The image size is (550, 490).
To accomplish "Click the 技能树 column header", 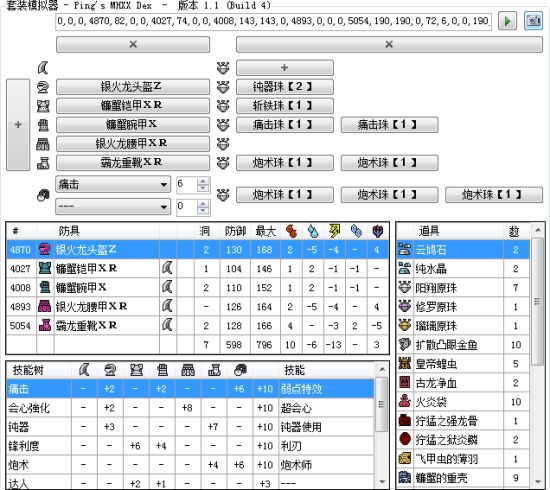I will tap(39, 370).
